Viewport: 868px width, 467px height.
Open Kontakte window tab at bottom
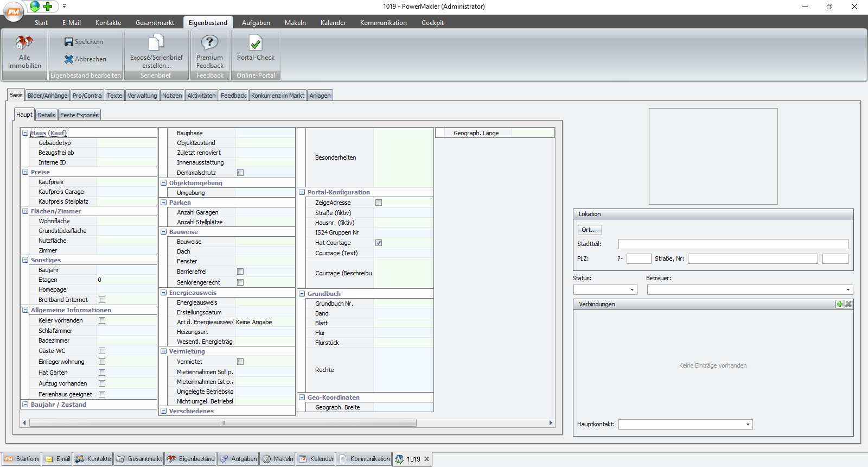93,459
